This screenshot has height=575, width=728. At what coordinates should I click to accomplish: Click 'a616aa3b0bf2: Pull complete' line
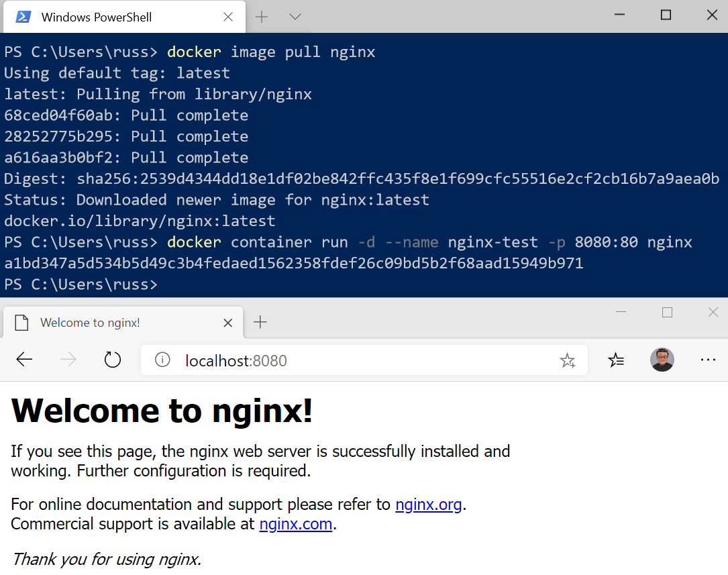tap(126, 158)
